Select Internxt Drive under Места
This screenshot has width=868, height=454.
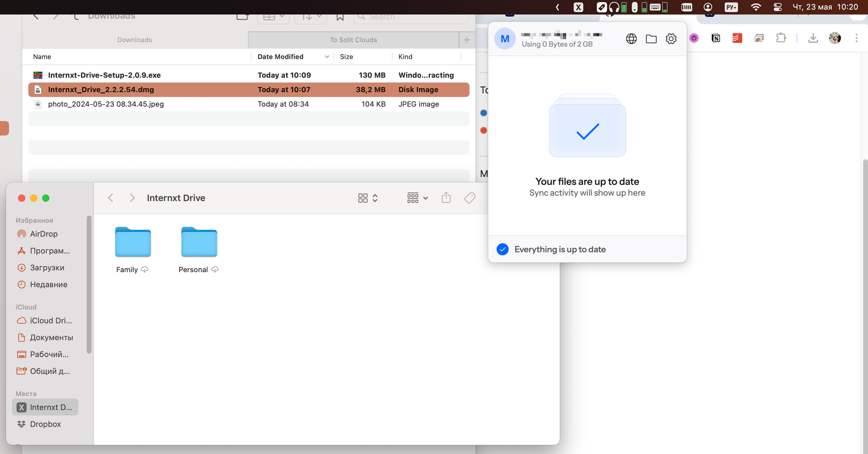coord(46,408)
